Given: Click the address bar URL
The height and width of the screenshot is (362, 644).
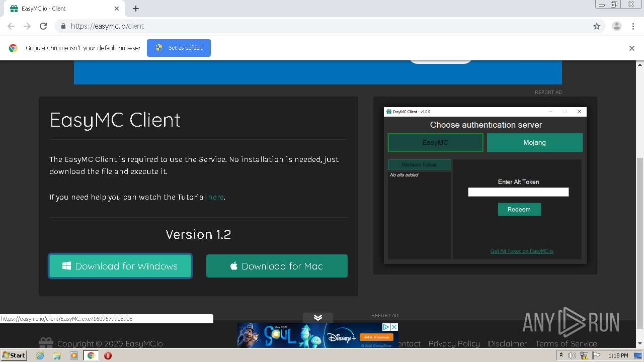Looking at the screenshot, I should pyautogui.click(x=107, y=26).
